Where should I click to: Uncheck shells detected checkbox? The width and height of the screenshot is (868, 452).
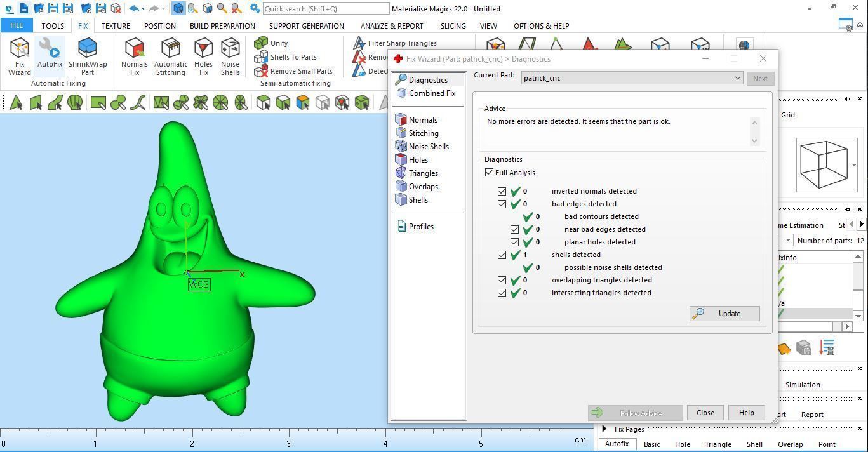(x=502, y=255)
